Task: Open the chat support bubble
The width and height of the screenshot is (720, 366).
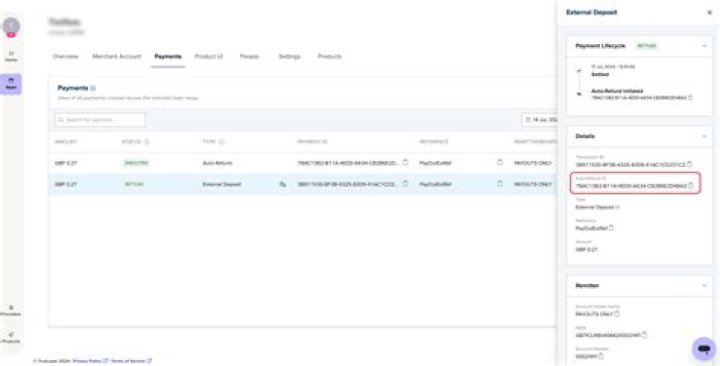Action: pyautogui.click(x=703, y=349)
